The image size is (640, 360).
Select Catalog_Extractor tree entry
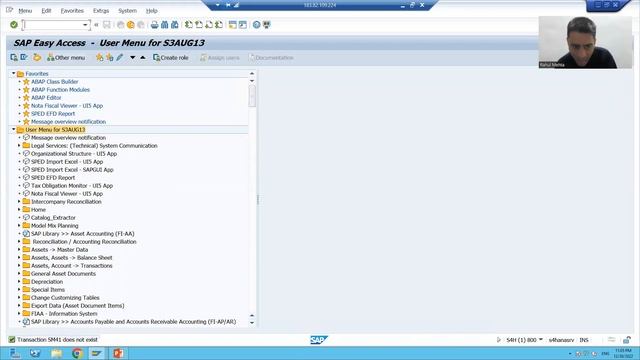click(x=53, y=218)
